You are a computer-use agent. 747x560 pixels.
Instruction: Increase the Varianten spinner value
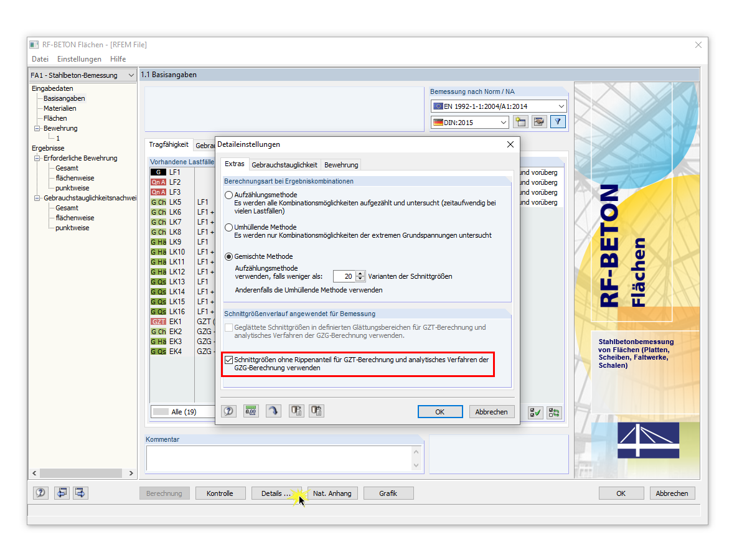[360, 273]
